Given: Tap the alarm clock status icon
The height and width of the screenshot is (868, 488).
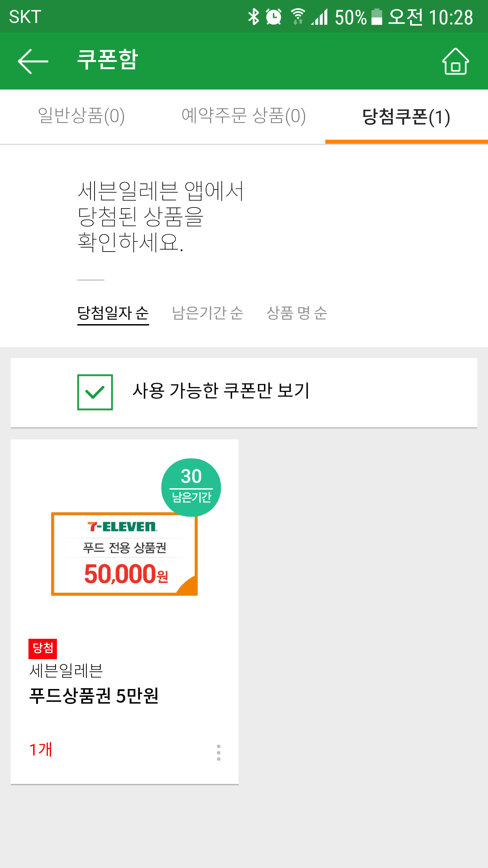Looking at the screenshot, I should pyautogui.click(x=273, y=17).
